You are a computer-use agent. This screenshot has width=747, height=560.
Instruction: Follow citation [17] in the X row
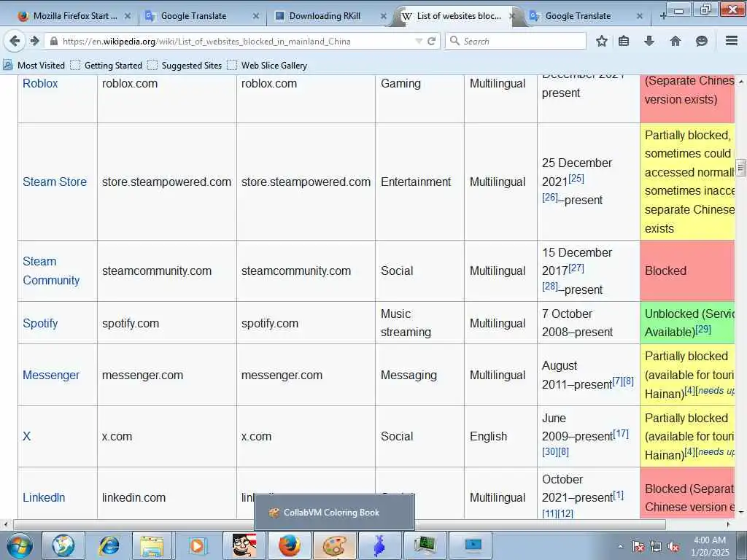(x=621, y=433)
